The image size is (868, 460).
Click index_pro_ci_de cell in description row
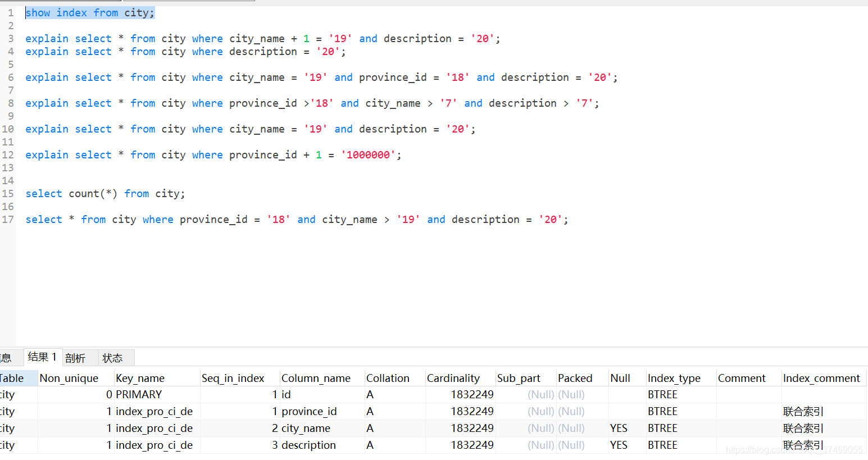click(157, 445)
